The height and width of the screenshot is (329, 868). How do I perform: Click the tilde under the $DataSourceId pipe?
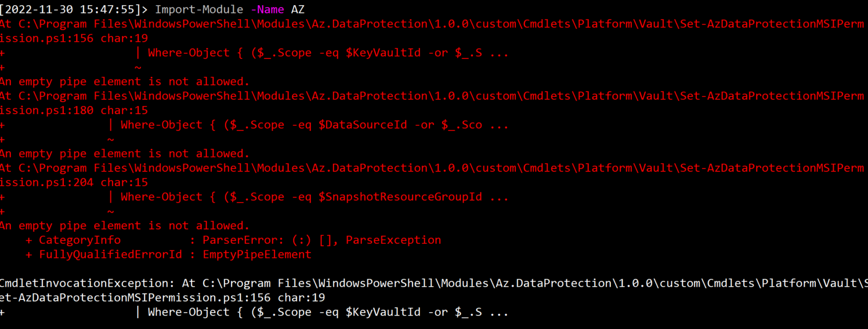[x=111, y=139]
